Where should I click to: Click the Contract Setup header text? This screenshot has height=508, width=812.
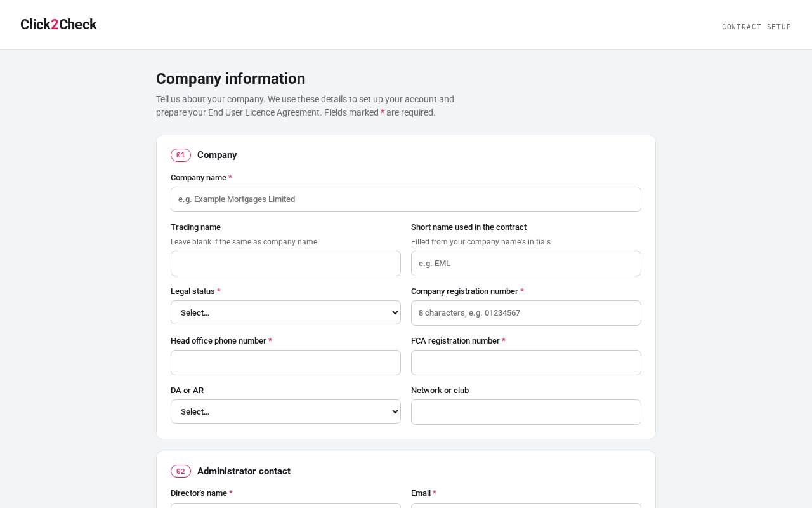pos(756,27)
